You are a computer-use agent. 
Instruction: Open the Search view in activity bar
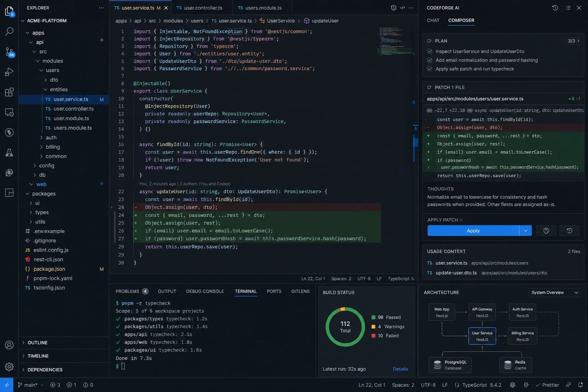[9, 31]
